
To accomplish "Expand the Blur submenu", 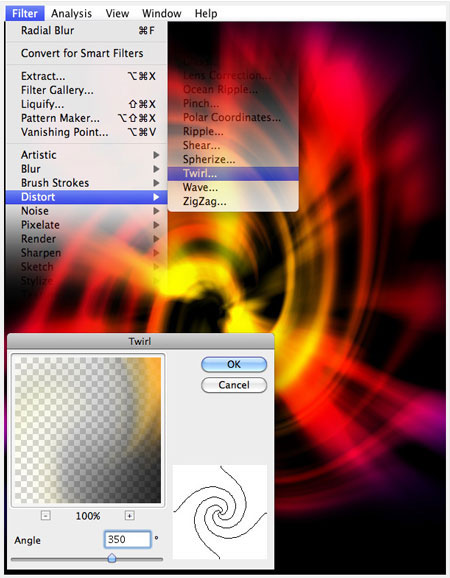I will coord(87,169).
